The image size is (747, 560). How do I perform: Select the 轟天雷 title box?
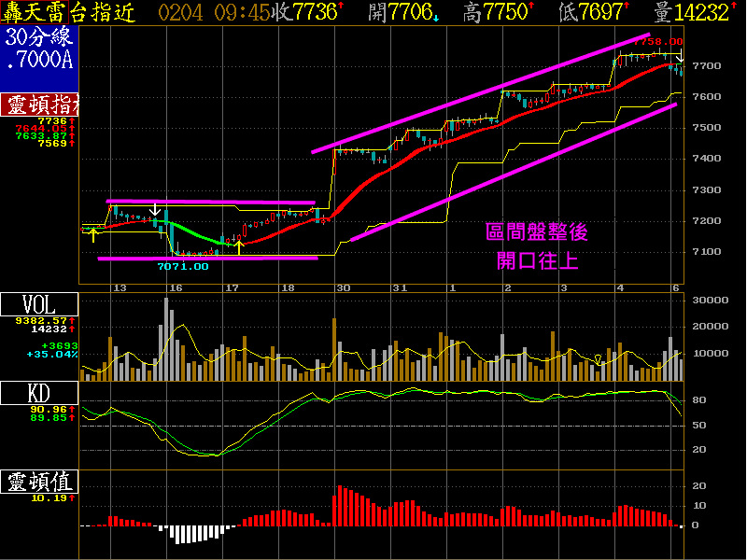pos(39,12)
